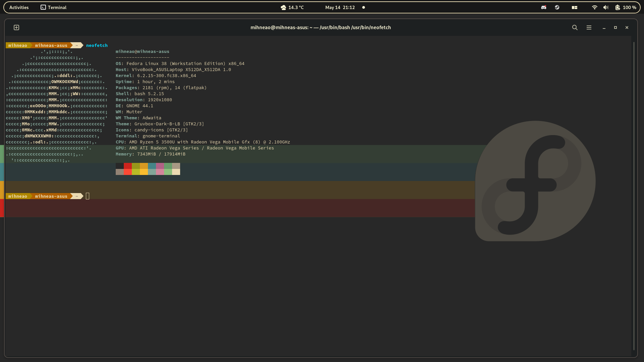Click the 'OS: Fedora Linux 38' line
Image resolution: width=644 pixels, height=362 pixels.
(180, 63)
